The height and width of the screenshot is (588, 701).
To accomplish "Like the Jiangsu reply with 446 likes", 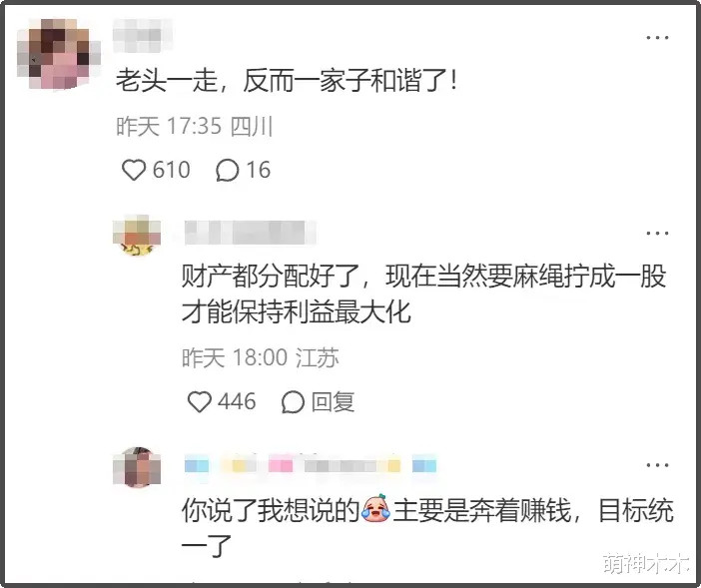I will click(x=199, y=401).
